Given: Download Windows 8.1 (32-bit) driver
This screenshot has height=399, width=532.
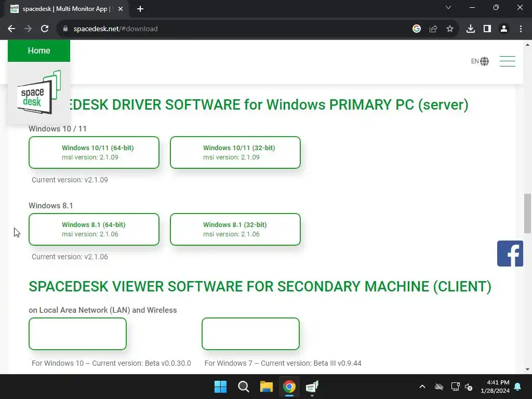Looking at the screenshot, I should [235, 229].
